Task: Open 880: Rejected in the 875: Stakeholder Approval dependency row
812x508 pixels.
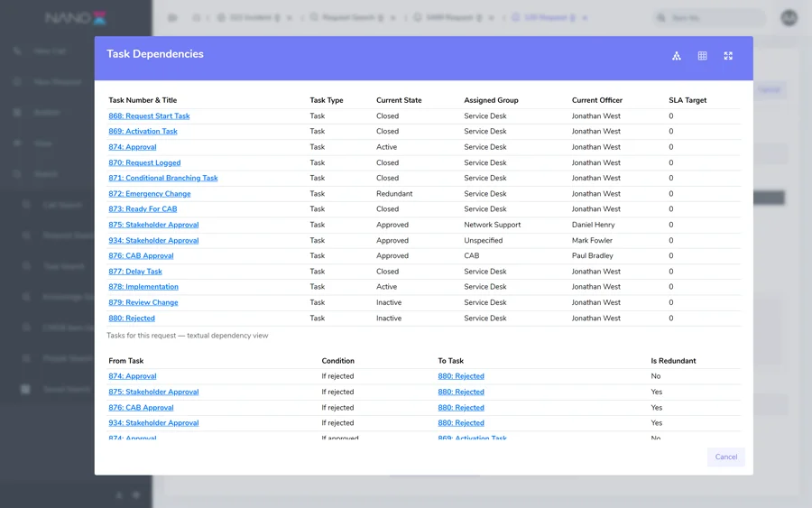Action: (x=461, y=392)
